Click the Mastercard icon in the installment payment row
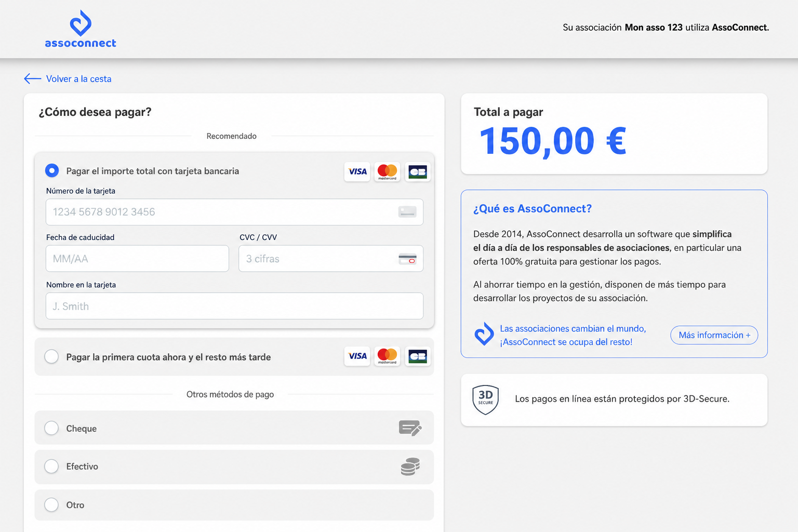Image resolution: width=798 pixels, height=532 pixels. click(x=387, y=356)
